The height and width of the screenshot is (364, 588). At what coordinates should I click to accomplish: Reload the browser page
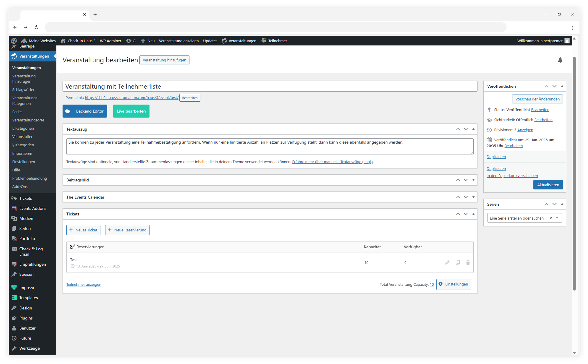coord(36,27)
